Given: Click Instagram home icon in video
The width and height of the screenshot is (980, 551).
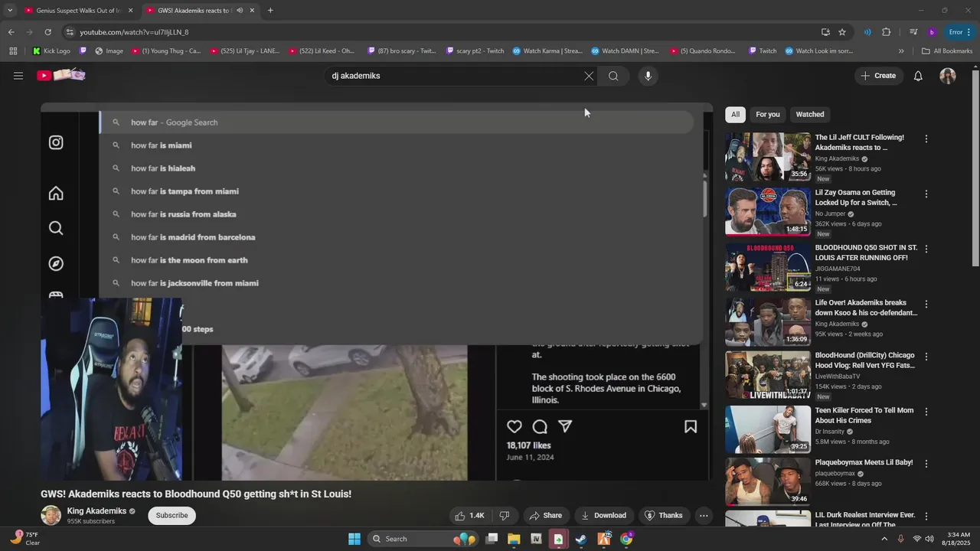Looking at the screenshot, I should tap(56, 193).
